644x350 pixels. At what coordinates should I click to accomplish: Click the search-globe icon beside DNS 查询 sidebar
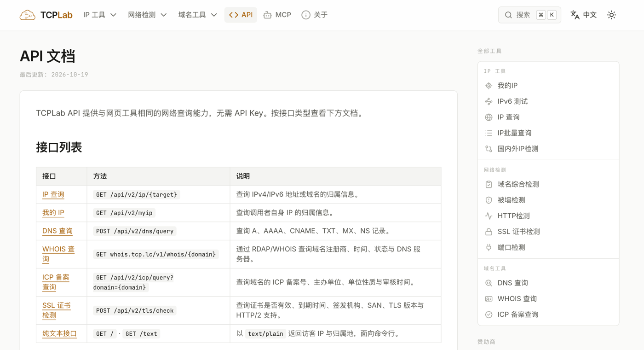coord(489,283)
